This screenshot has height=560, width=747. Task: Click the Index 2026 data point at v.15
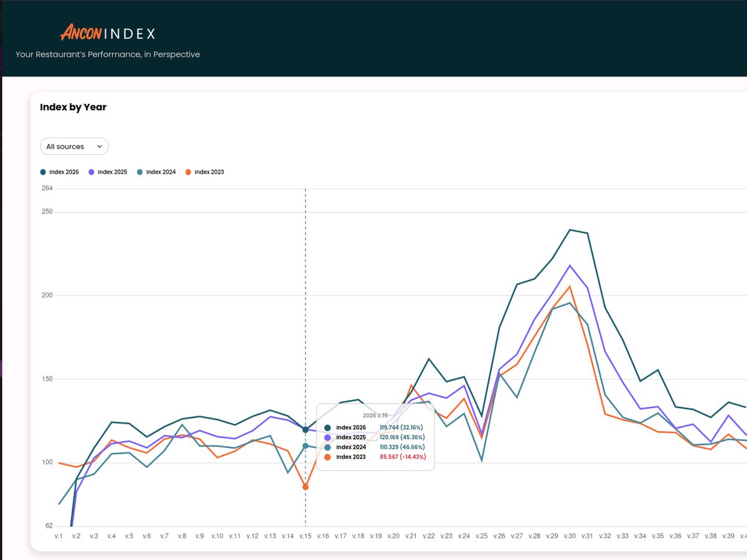(305, 429)
